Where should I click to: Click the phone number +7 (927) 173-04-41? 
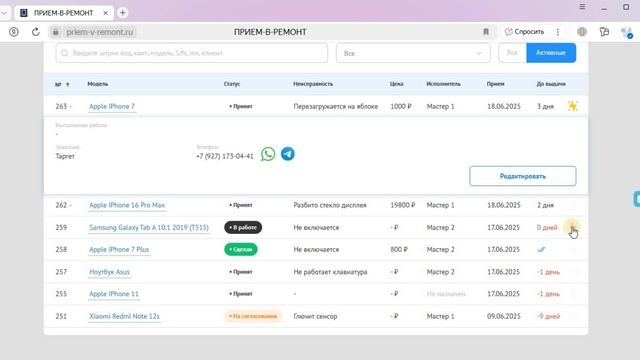click(x=224, y=156)
